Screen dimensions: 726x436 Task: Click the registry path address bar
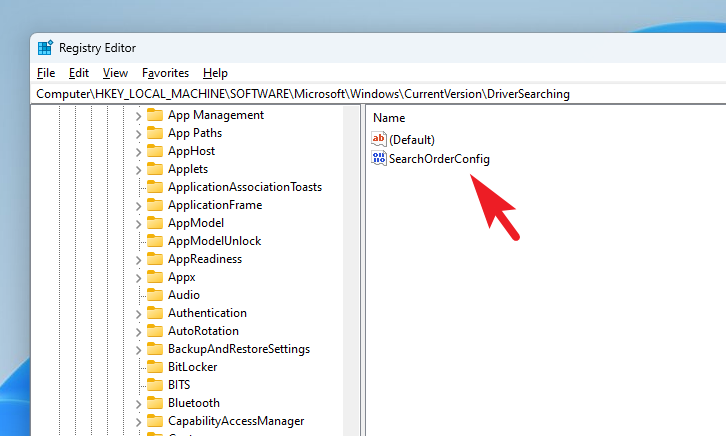(x=380, y=94)
